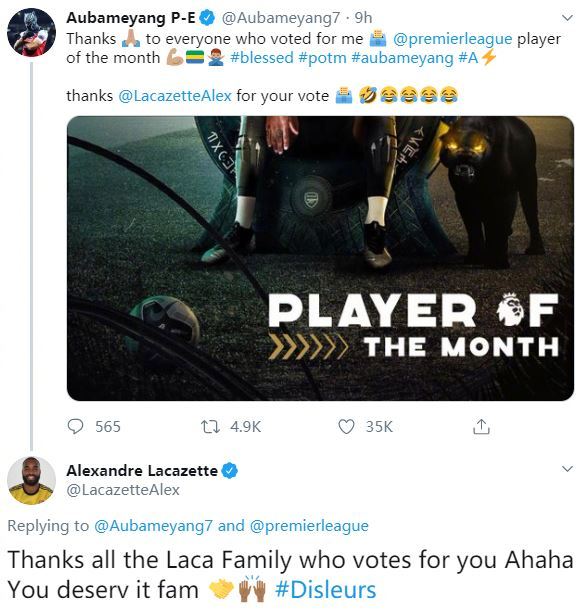Image resolution: width=584 pixels, height=616 pixels.
Task: Click the retweet arrows icon
Action: click(x=210, y=427)
